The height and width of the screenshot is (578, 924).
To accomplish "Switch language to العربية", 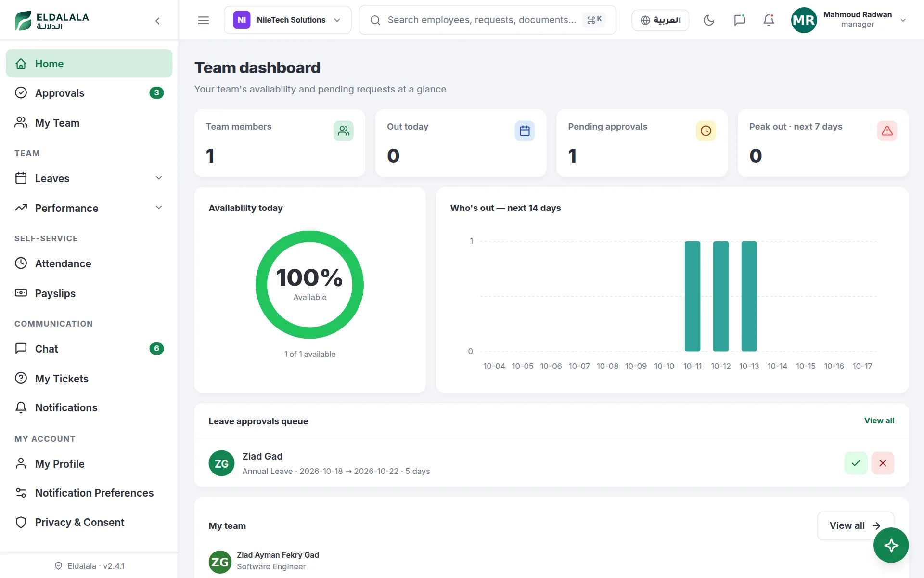I will tap(660, 20).
